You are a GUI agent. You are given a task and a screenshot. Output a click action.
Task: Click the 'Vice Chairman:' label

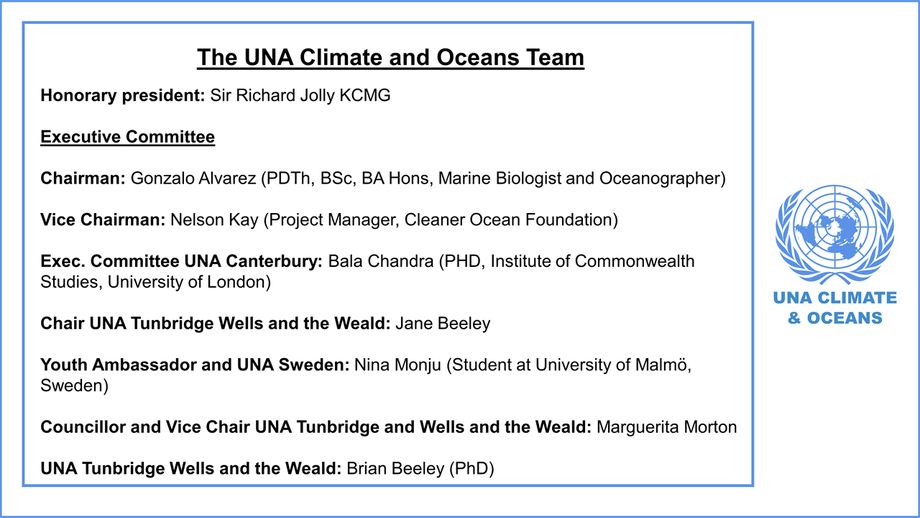[x=103, y=219]
